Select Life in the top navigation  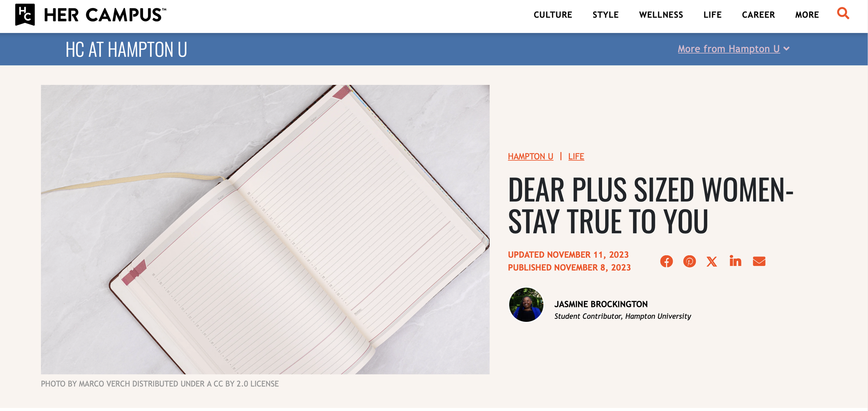coord(712,15)
